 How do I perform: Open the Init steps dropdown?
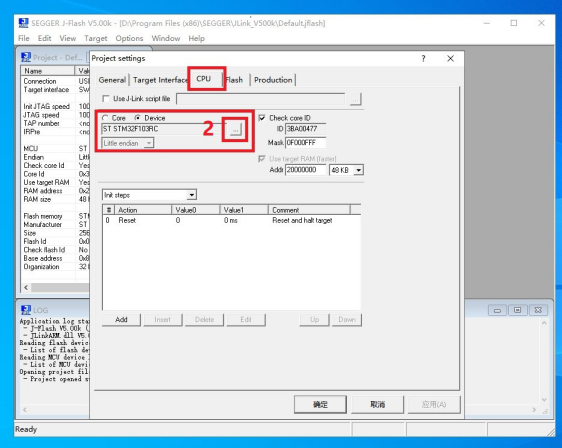coord(192,195)
